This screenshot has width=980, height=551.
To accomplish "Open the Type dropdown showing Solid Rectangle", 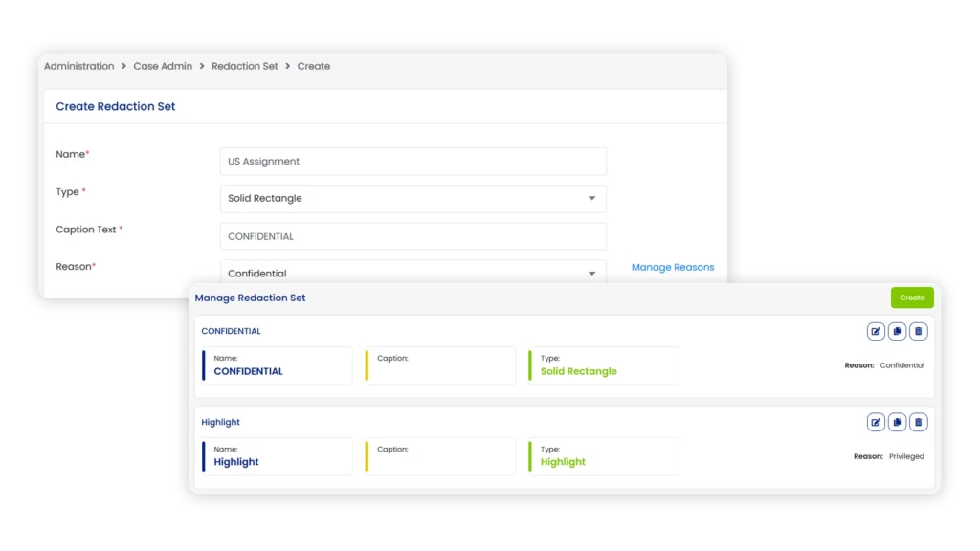I will 412,198.
